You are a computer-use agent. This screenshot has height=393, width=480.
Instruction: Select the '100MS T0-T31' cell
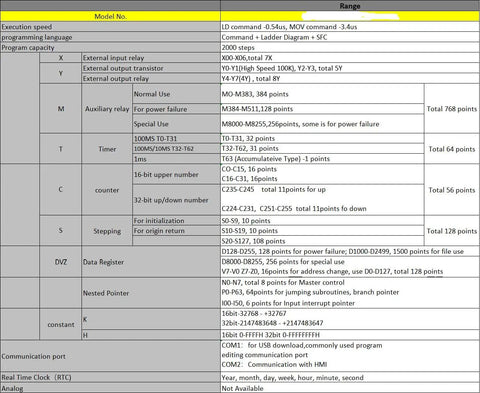point(176,139)
